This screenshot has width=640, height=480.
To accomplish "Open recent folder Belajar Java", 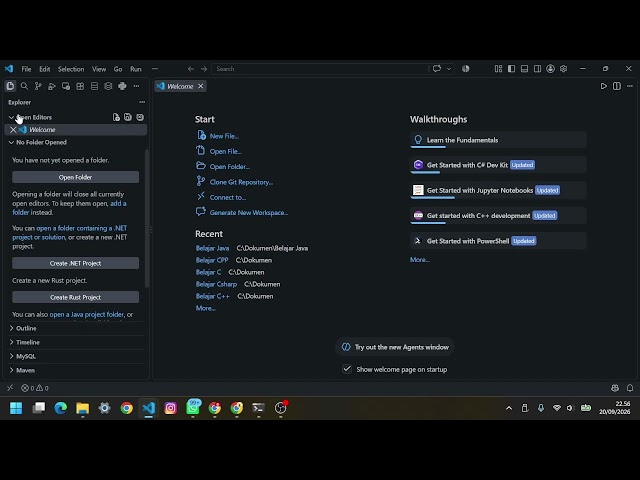I will 212,248.
